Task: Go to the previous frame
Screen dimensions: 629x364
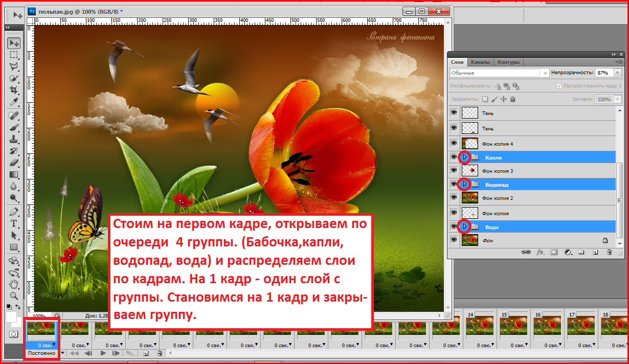Action: pos(88,353)
